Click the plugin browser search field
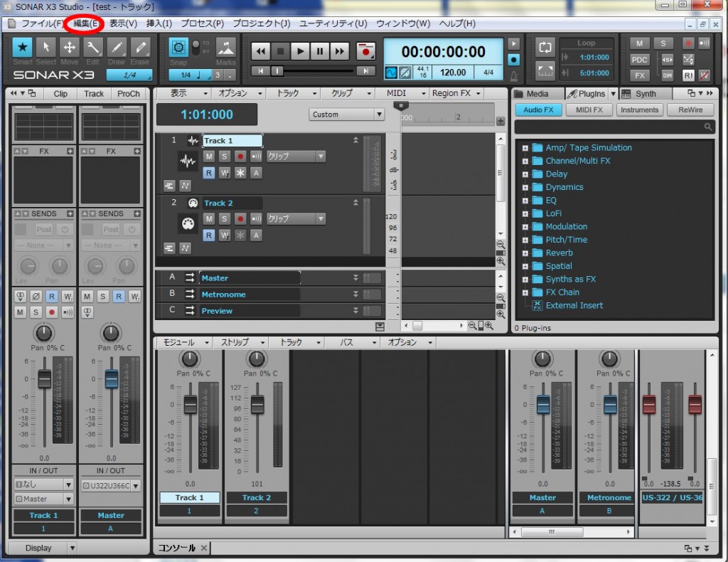 (x=614, y=127)
